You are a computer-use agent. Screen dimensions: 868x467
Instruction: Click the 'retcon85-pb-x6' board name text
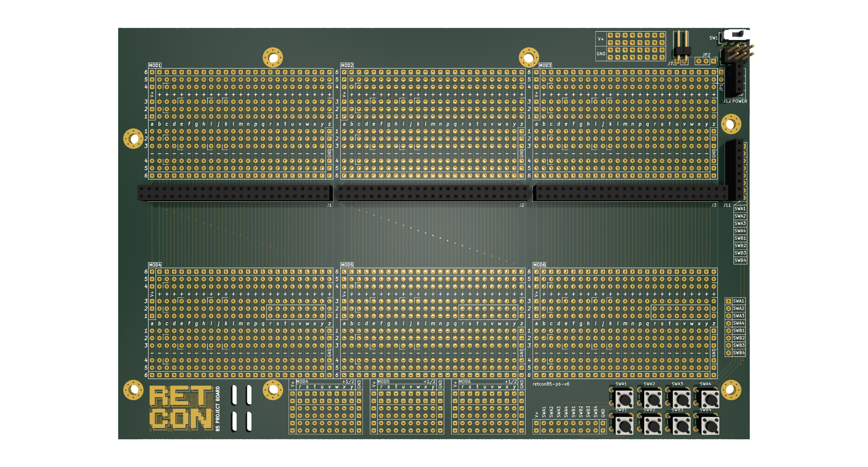[551, 384]
